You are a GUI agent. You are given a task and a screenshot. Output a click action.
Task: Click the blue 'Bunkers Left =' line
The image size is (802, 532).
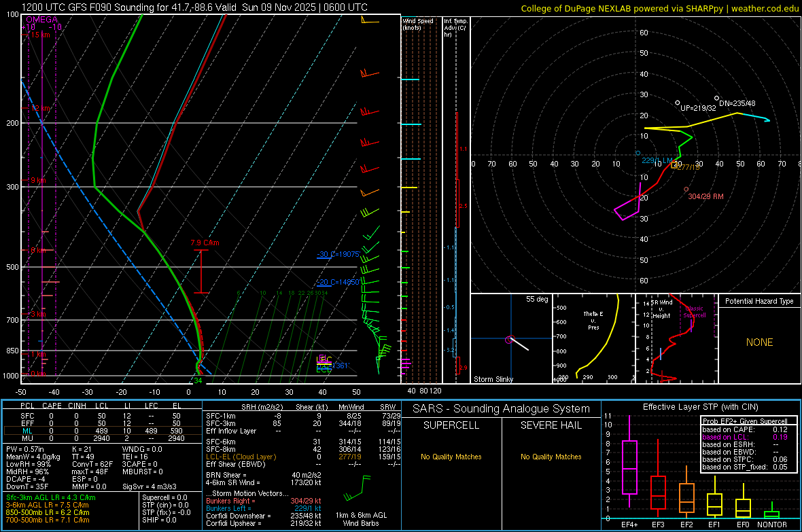click(x=264, y=508)
